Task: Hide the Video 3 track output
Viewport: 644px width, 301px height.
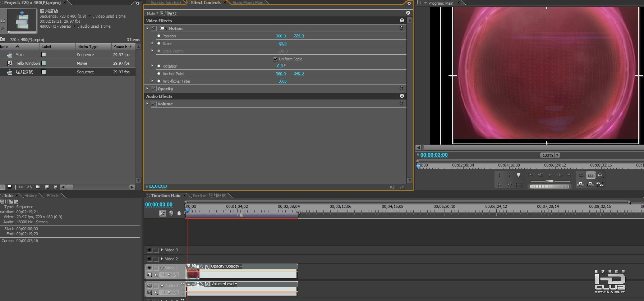Action: [149, 250]
